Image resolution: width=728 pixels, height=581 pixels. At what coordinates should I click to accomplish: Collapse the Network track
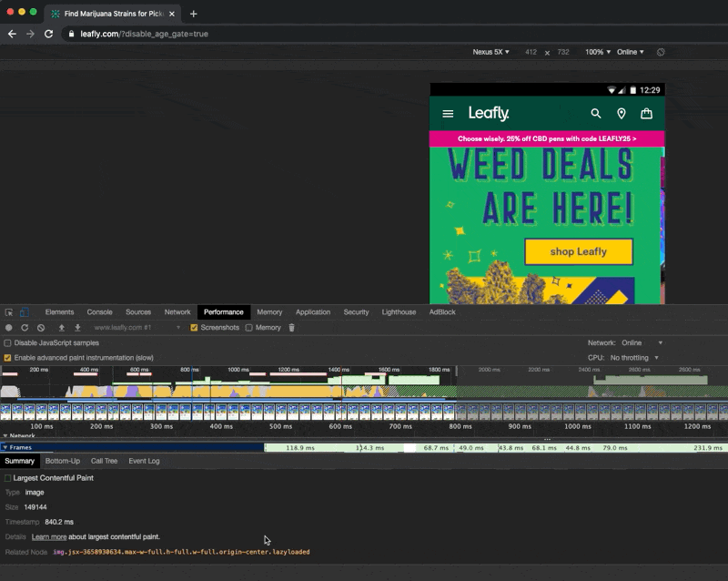[x=5, y=436]
